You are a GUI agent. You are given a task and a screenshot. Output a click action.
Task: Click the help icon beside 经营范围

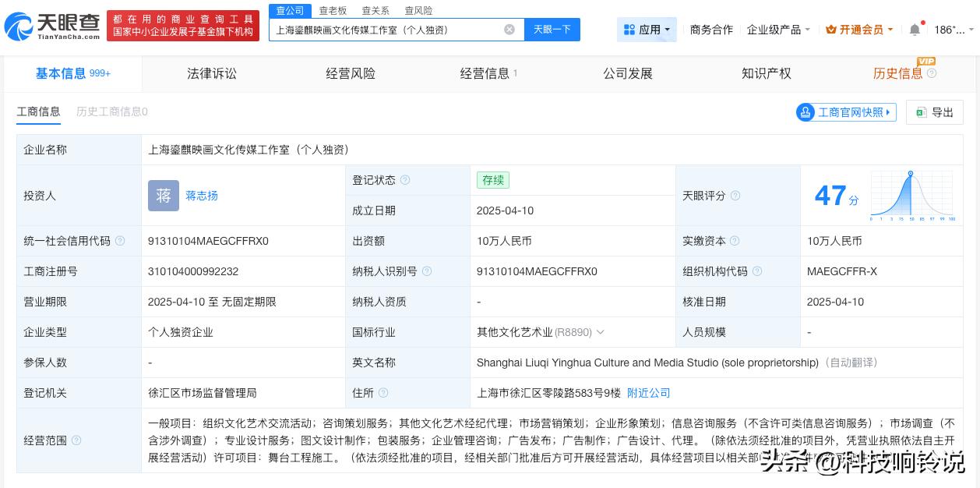[76, 440]
